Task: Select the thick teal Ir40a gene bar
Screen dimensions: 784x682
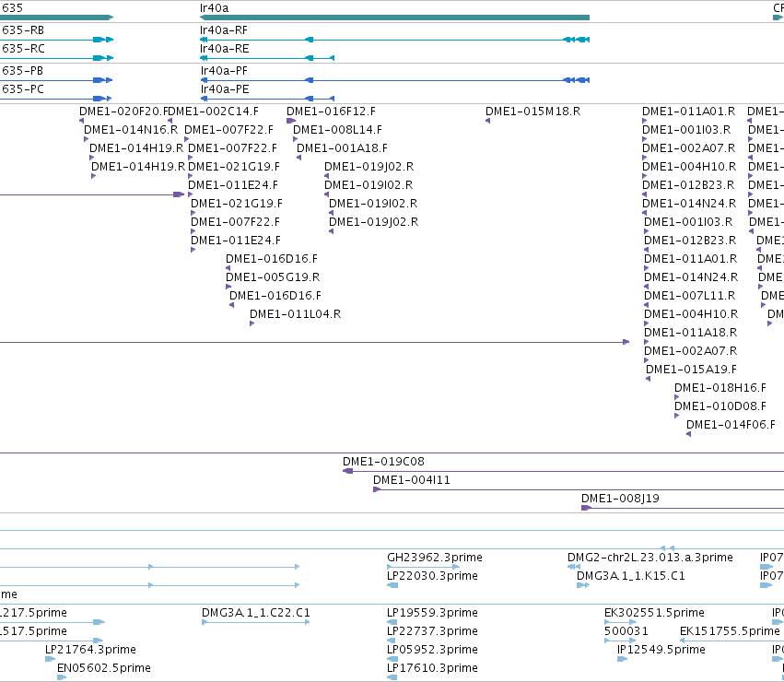Action: (394, 18)
